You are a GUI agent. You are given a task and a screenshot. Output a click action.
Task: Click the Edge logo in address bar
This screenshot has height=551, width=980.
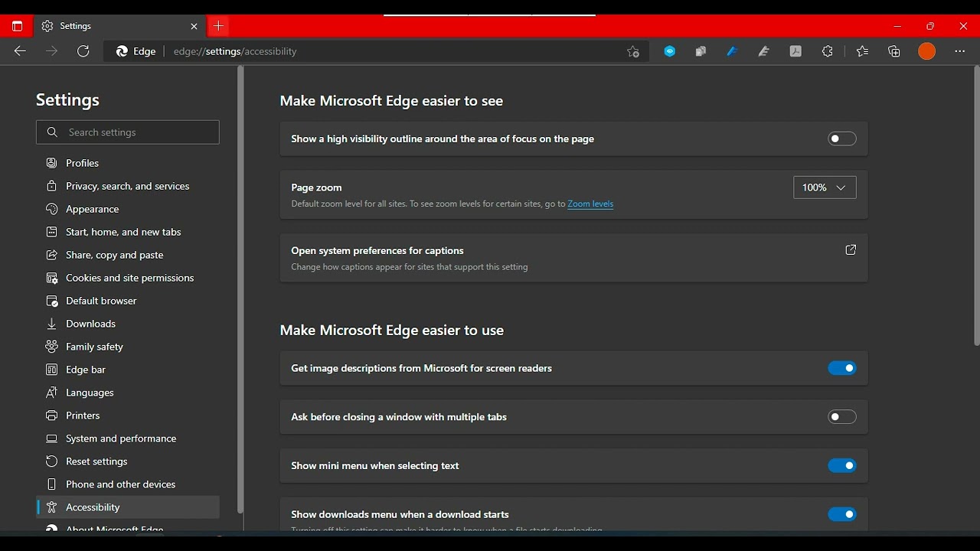tap(122, 51)
